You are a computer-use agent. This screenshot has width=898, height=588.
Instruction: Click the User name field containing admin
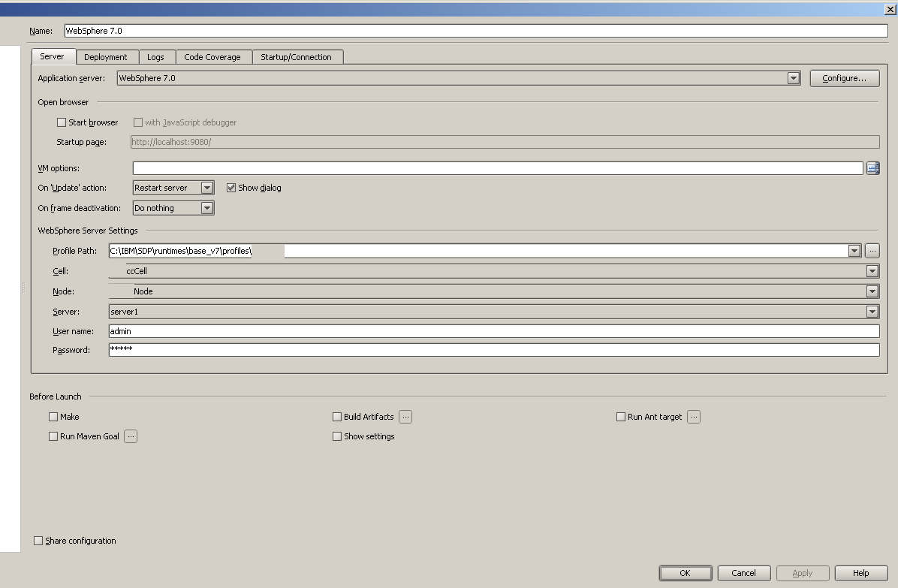point(494,331)
